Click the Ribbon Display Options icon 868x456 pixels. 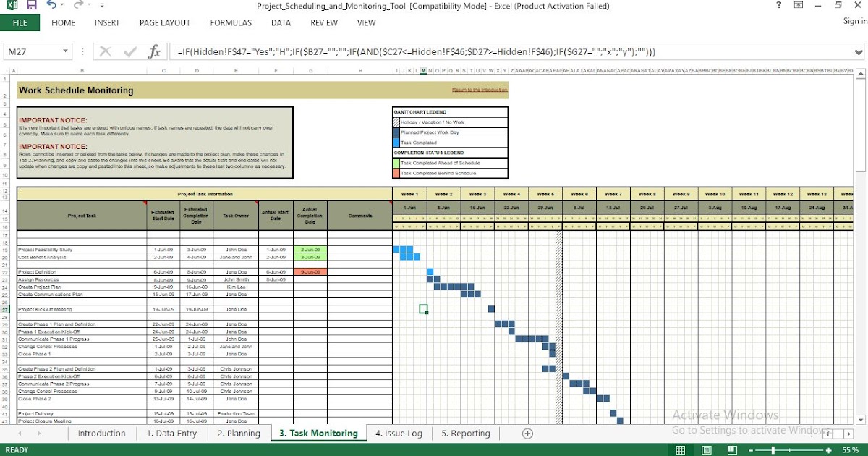(x=799, y=6)
